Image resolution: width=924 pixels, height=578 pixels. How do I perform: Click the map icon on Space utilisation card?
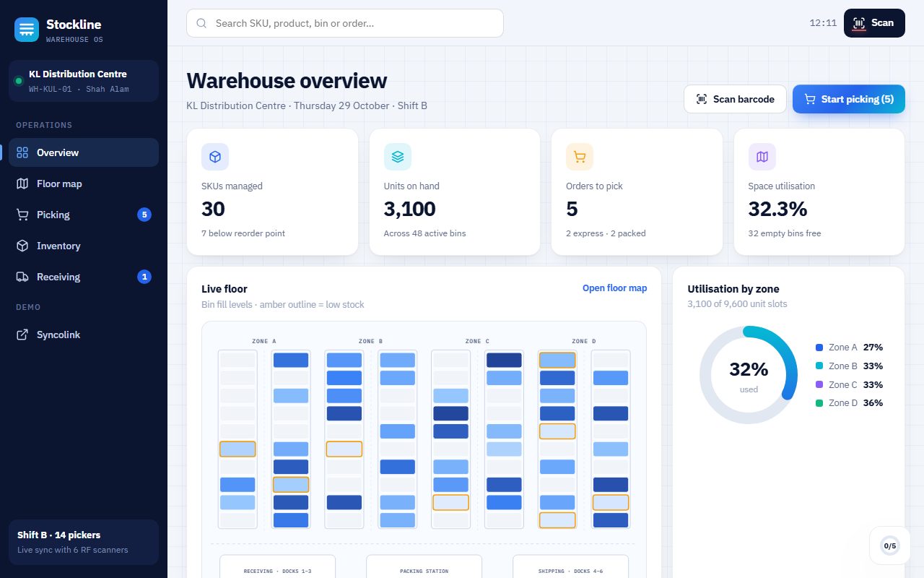tap(762, 157)
